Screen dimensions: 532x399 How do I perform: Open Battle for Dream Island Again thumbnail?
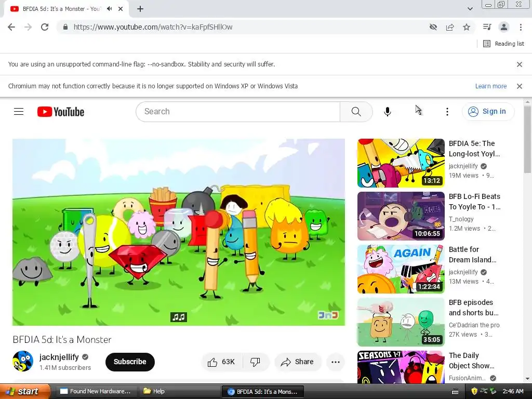click(x=401, y=269)
